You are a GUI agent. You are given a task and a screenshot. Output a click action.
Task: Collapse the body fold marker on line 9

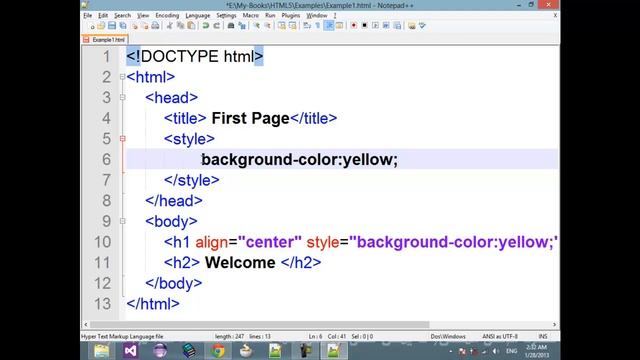pos(122,221)
